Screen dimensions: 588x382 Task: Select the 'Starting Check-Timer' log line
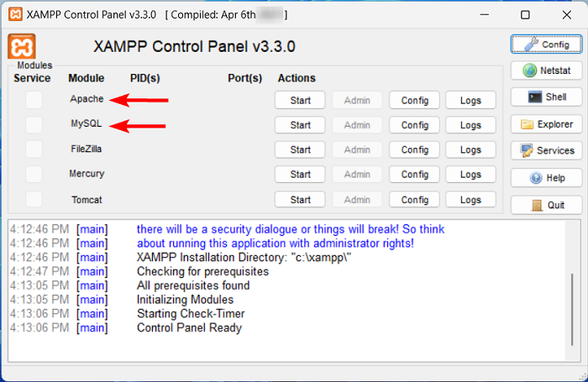tap(191, 313)
